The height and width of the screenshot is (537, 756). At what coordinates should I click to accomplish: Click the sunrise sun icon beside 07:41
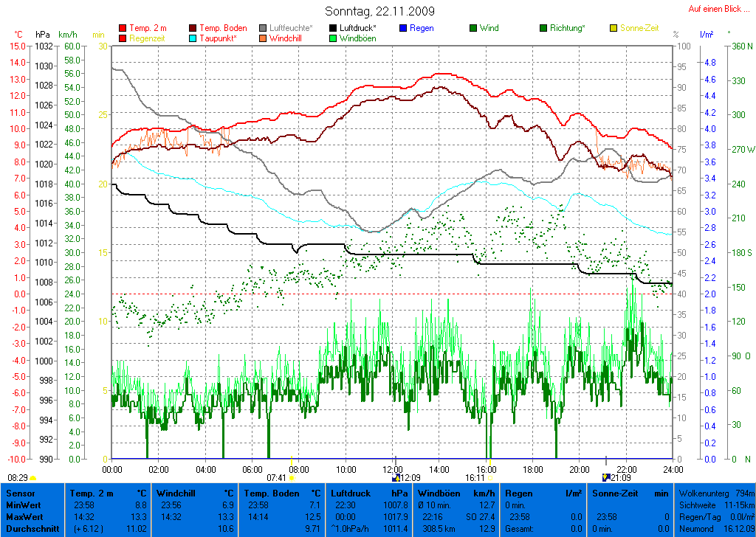click(292, 478)
